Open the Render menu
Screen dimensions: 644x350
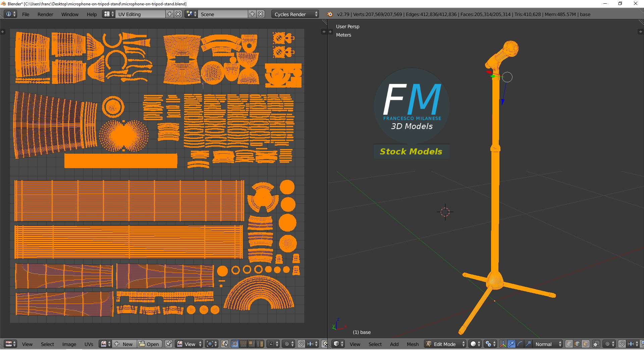click(x=45, y=14)
